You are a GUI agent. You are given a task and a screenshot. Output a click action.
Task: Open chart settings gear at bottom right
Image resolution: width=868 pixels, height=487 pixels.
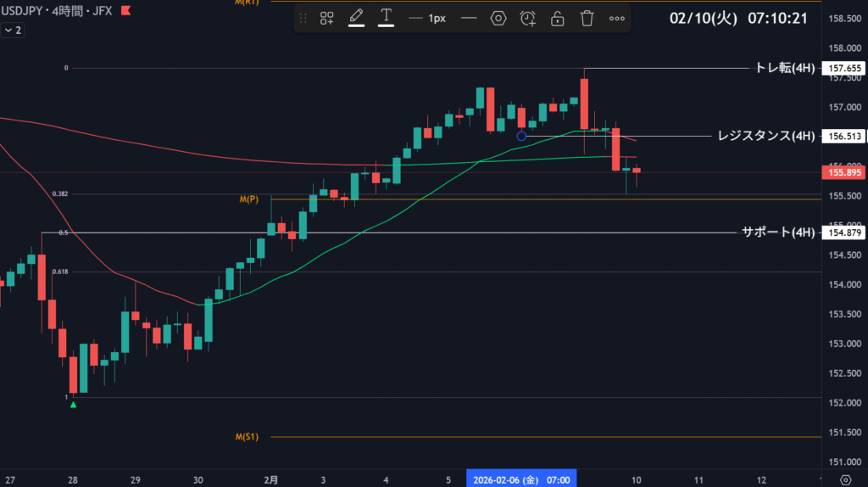[x=844, y=479]
